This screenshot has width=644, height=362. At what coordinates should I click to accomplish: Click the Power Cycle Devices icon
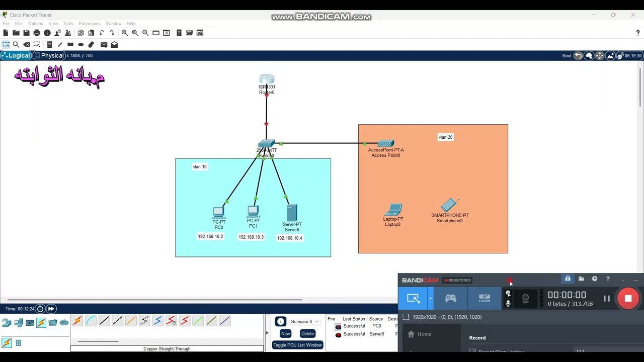pos(40,309)
